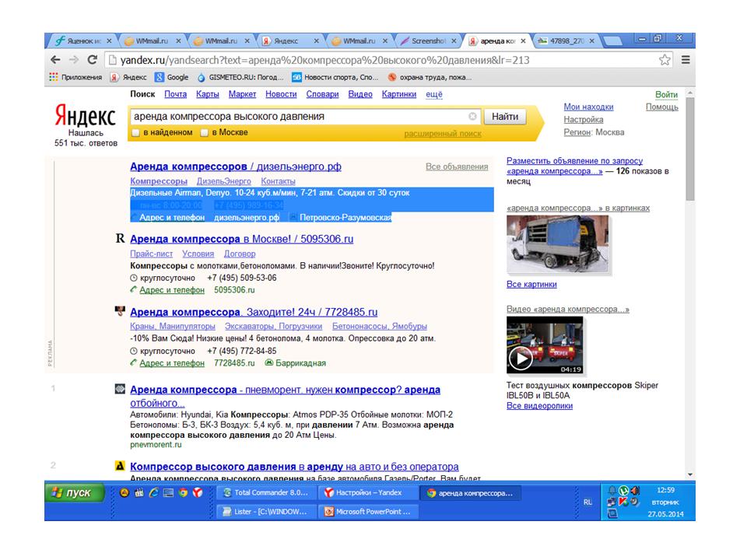This screenshot has height=560, width=747.
Task: Switch to the first WMmail.ru tab
Action: [151, 41]
